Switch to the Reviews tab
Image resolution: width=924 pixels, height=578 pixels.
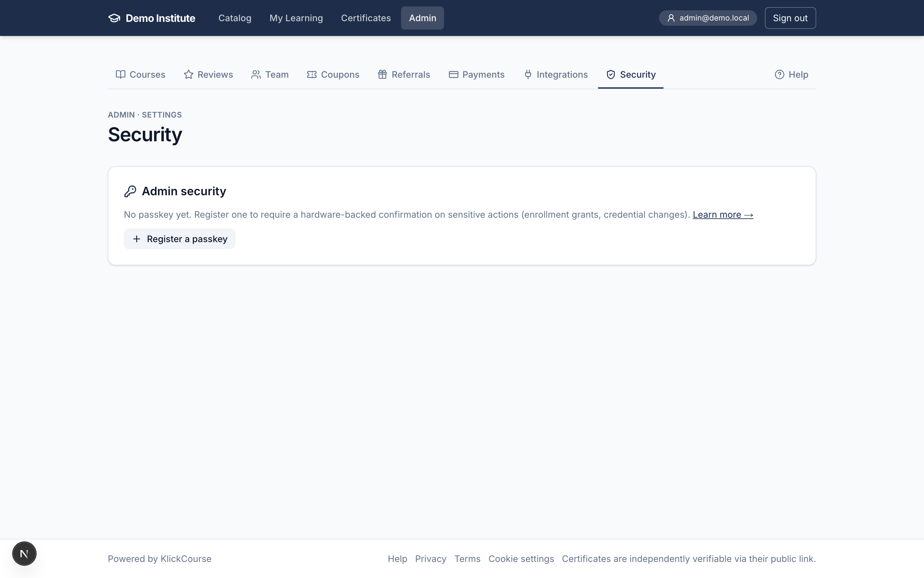(209, 74)
